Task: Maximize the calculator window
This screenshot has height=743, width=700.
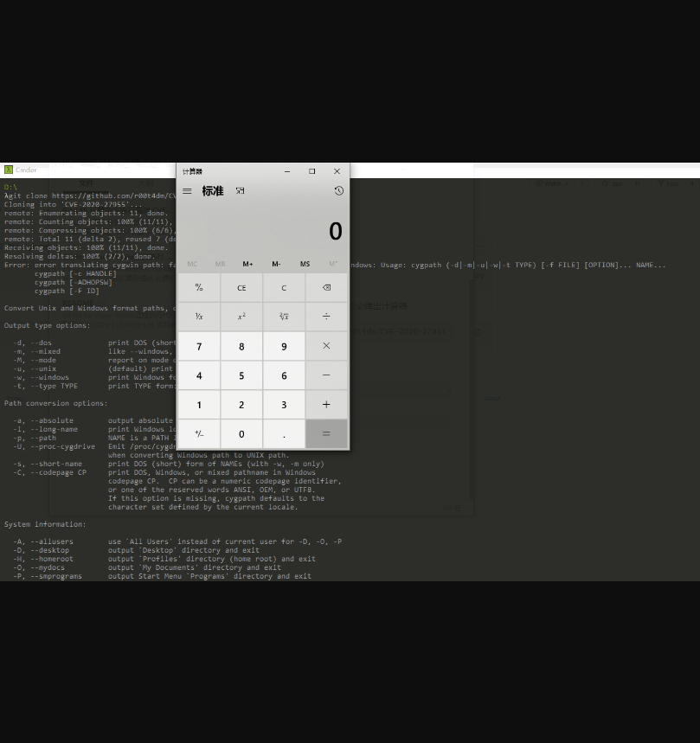Action: tap(312, 171)
